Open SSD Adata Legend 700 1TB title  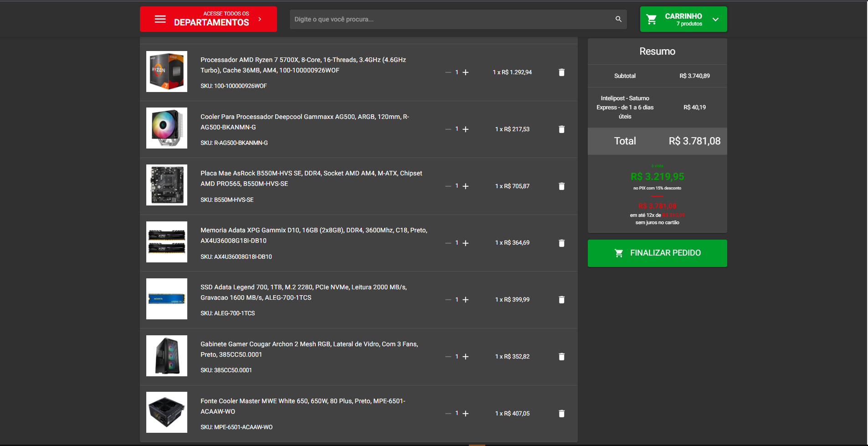click(x=303, y=292)
